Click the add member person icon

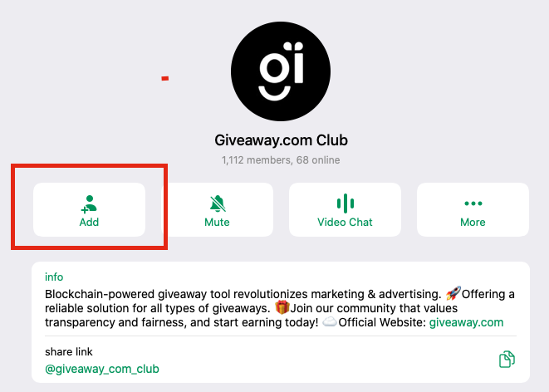(89, 204)
